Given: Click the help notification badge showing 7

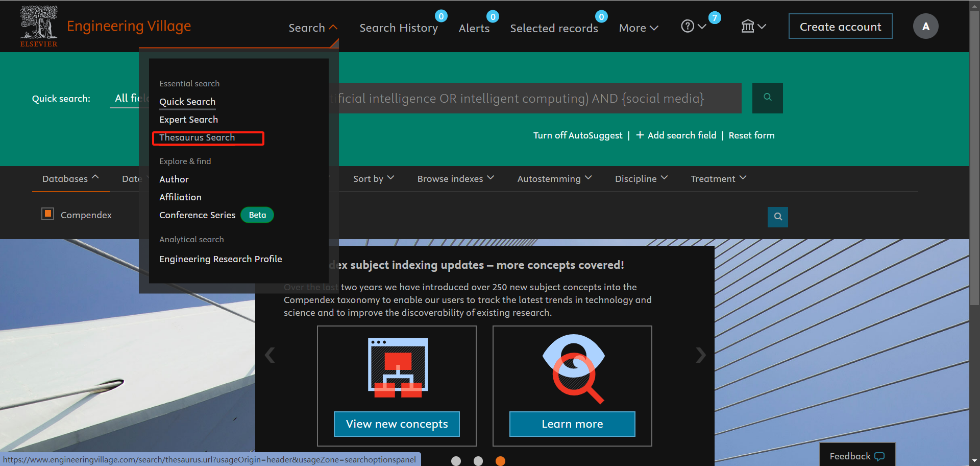Looking at the screenshot, I should [x=715, y=18].
